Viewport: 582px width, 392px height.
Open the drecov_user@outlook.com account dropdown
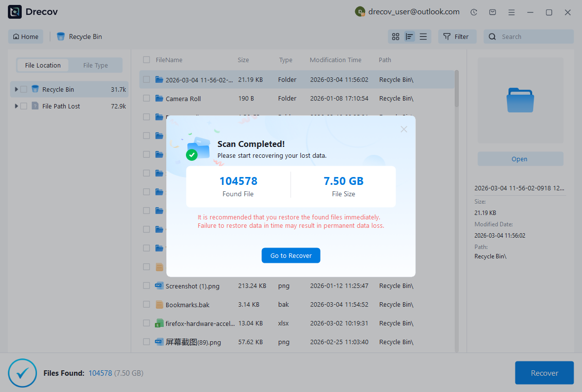point(407,11)
